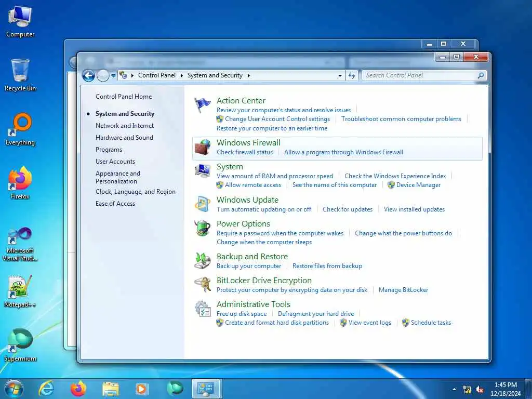Viewport: 532px width, 399px height.
Task: Click the Administrative Tools gear icon
Action: tap(203, 309)
